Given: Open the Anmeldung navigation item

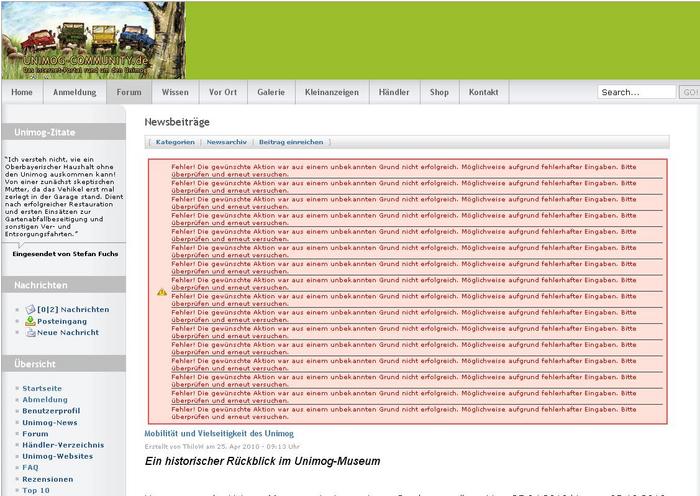Looking at the screenshot, I should [x=74, y=92].
